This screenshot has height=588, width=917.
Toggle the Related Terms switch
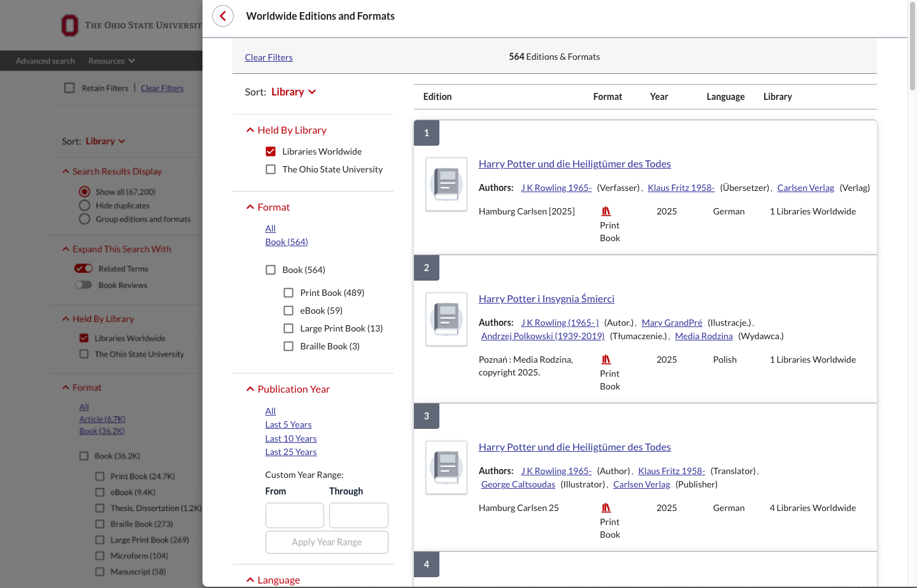coord(83,269)
